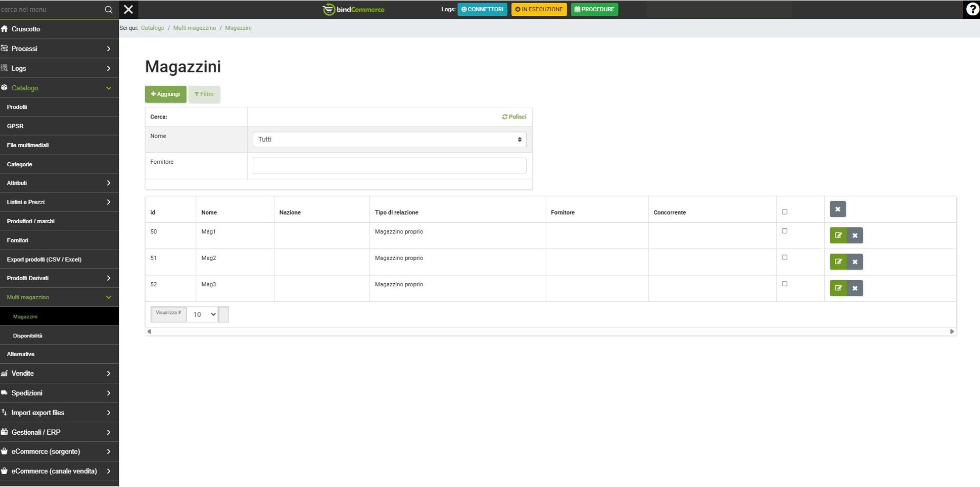This screenshot has width=980, height=487.
Task: Open the Visualizza rows-per-page dropdown
Action: click(204, 315)
